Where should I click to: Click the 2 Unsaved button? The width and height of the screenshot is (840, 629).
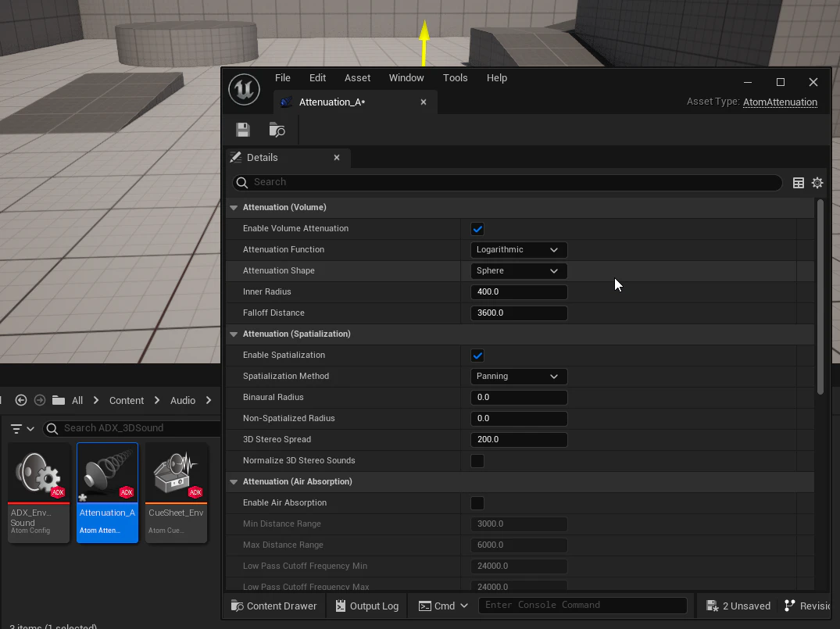(x=738, y=606)
